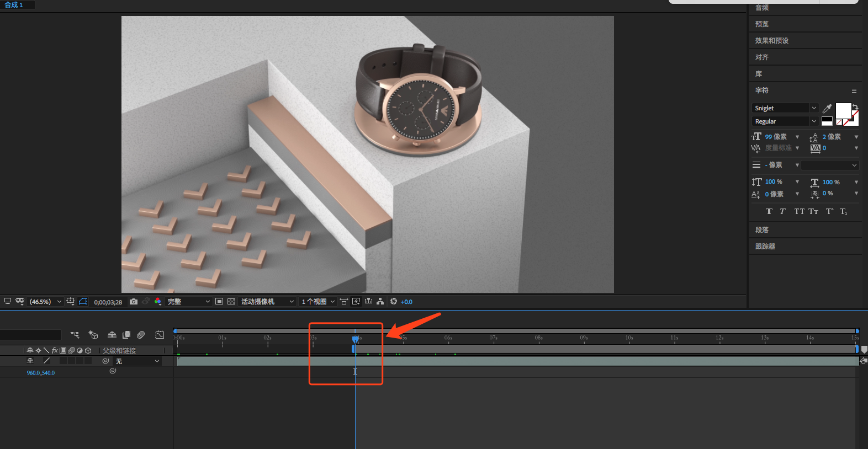868x449 pixels.
Task: Toggle Faux Bold text style
Action: click(769, 212)
